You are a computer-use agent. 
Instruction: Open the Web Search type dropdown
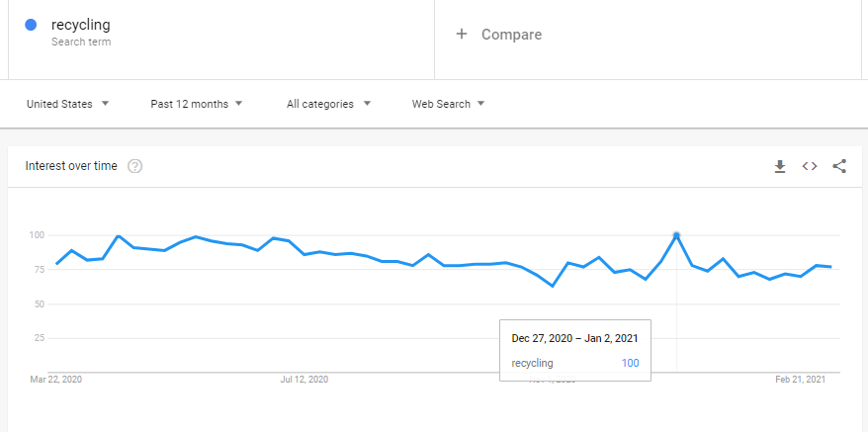tap(448, 104)
